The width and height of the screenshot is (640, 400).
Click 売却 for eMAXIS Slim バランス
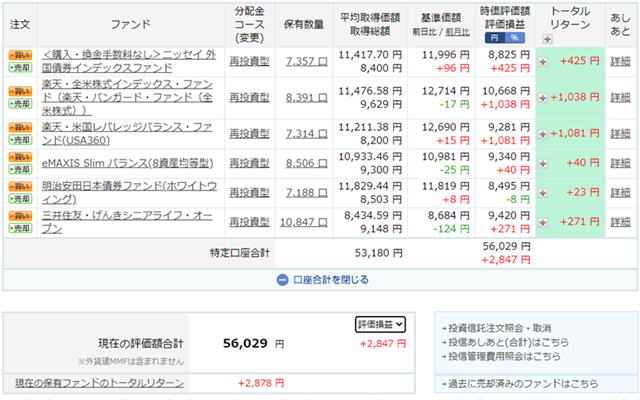coord(19,170)
